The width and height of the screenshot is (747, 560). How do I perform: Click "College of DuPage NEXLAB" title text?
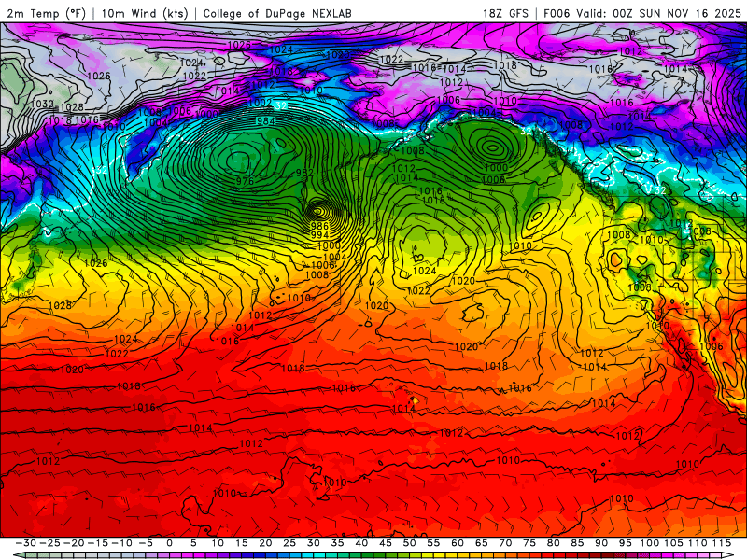point(277,13)
